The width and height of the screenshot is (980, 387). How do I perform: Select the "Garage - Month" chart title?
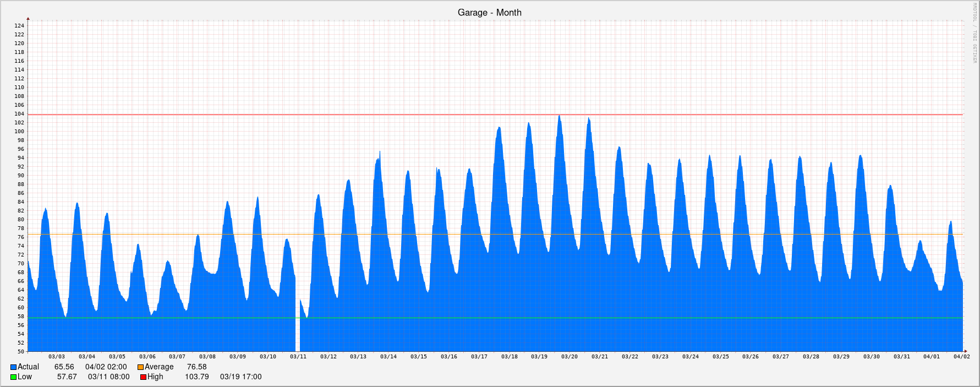point(489,12)
